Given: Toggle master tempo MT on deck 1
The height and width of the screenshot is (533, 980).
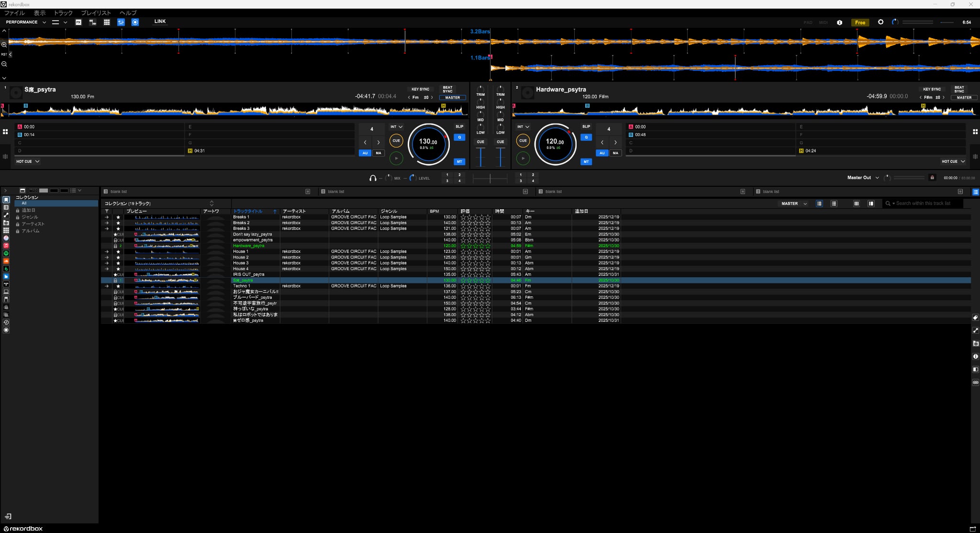Looking at the screenshot, I should pos(459,161).
